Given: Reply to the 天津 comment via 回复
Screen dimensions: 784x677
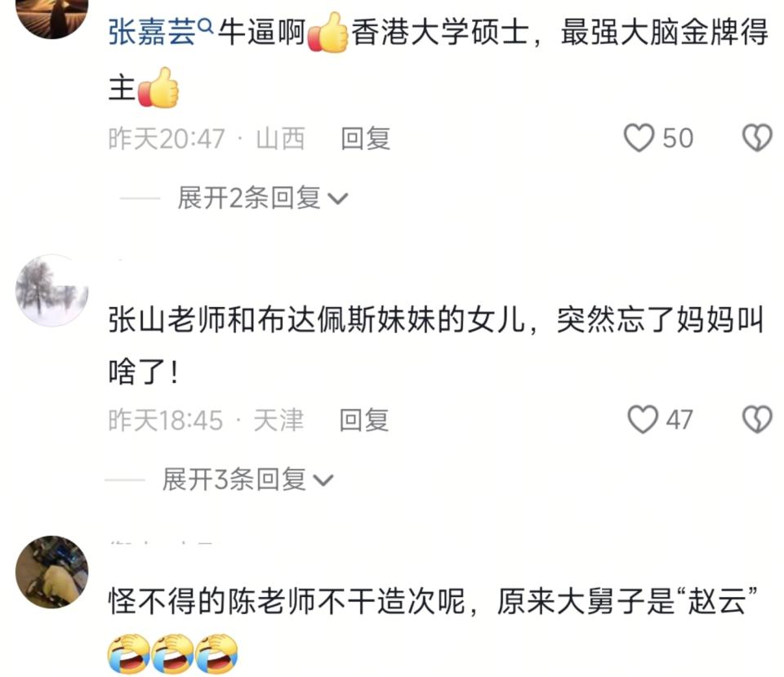Looking at the screenshot, I should [x=364, y=420].
